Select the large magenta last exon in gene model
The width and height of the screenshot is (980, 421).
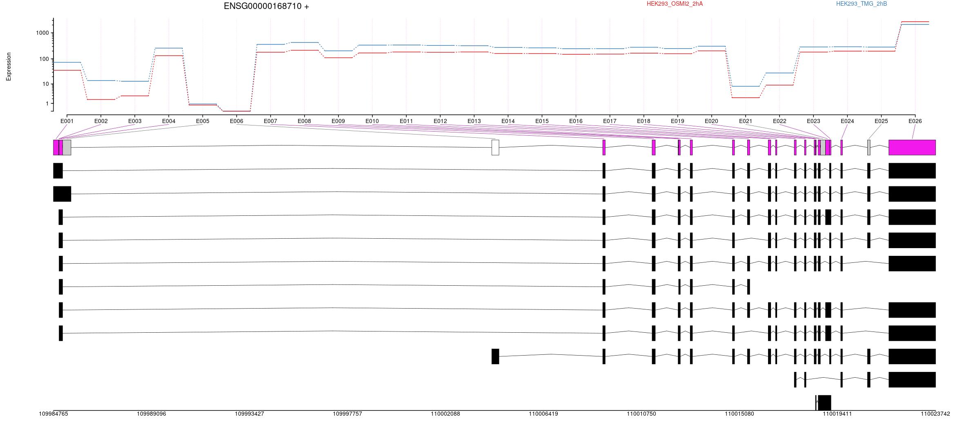point(912,148)
